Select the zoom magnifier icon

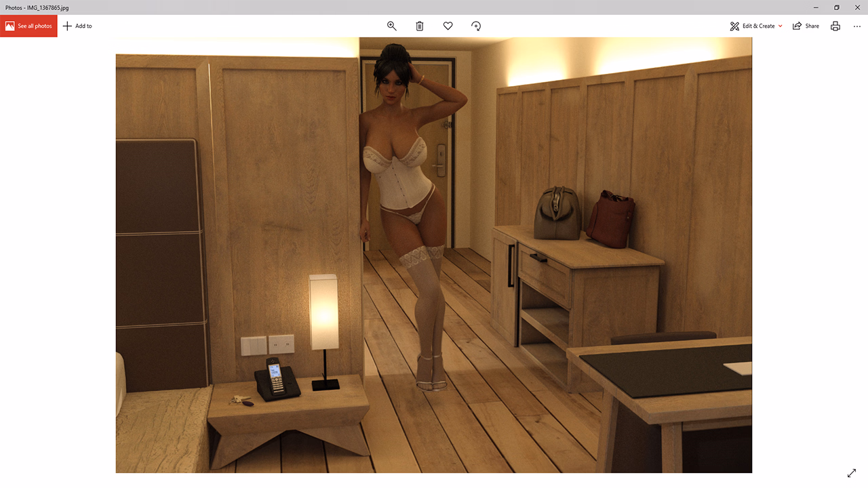pyautogui.click(x=392, y=26)
